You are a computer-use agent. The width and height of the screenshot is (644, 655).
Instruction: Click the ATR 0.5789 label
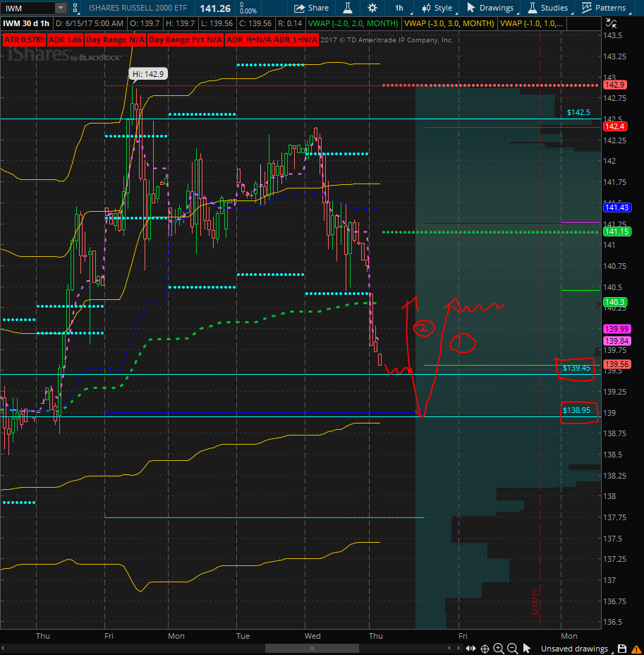(x=24, y=40)
